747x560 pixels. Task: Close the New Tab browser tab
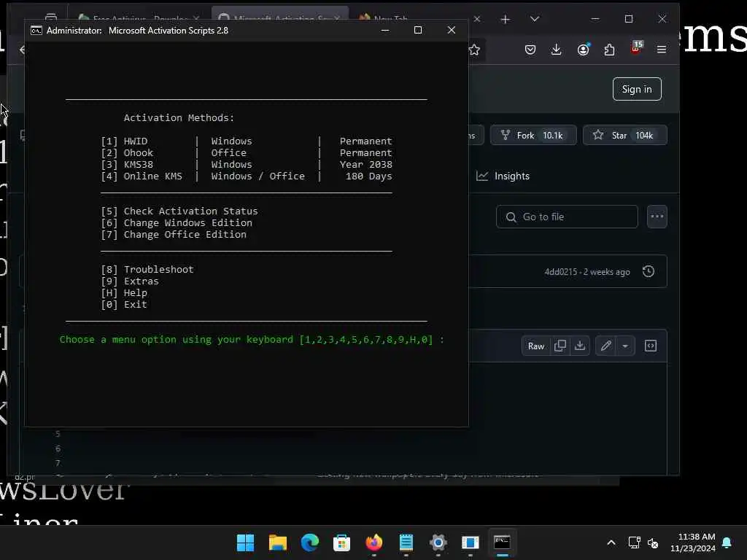coord(477,19)
